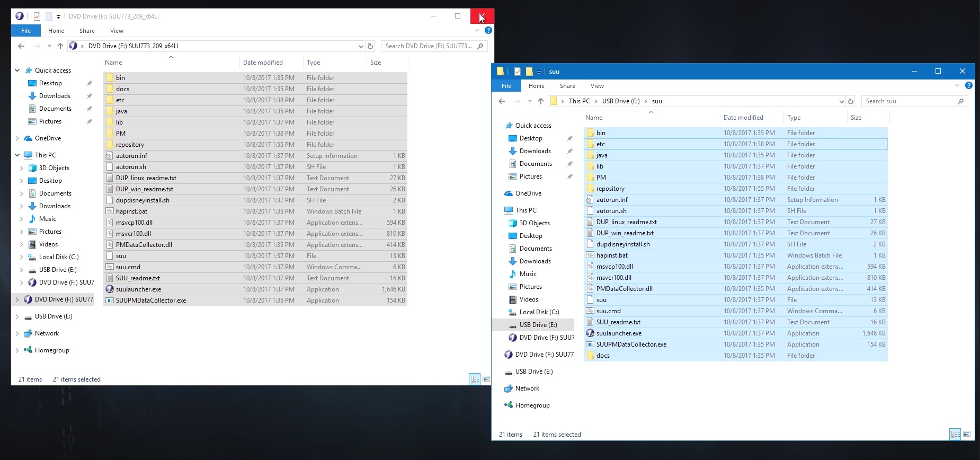Click new folder icon in suu window title bar
Screen dimensions: 980x460
(529, 72)
